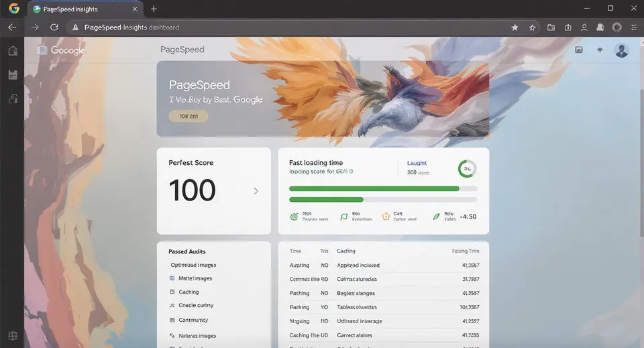Click the 100 score value

point(193,190)
